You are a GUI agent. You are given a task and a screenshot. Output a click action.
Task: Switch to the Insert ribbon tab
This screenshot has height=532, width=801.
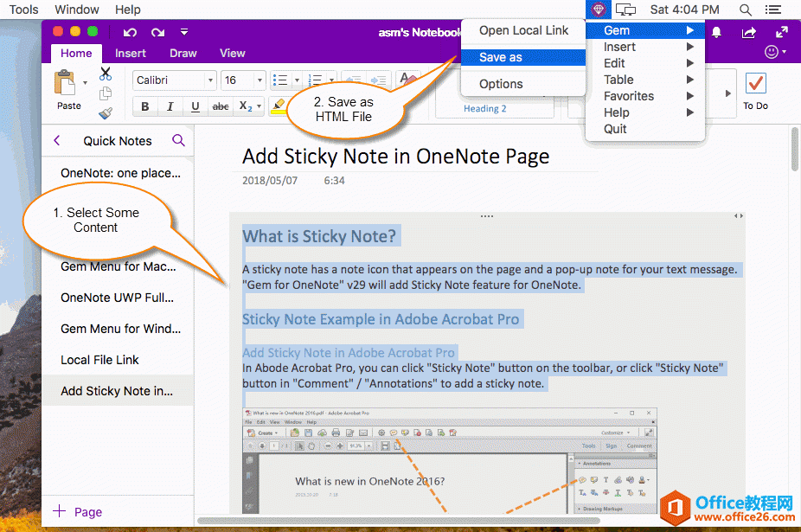130,53
